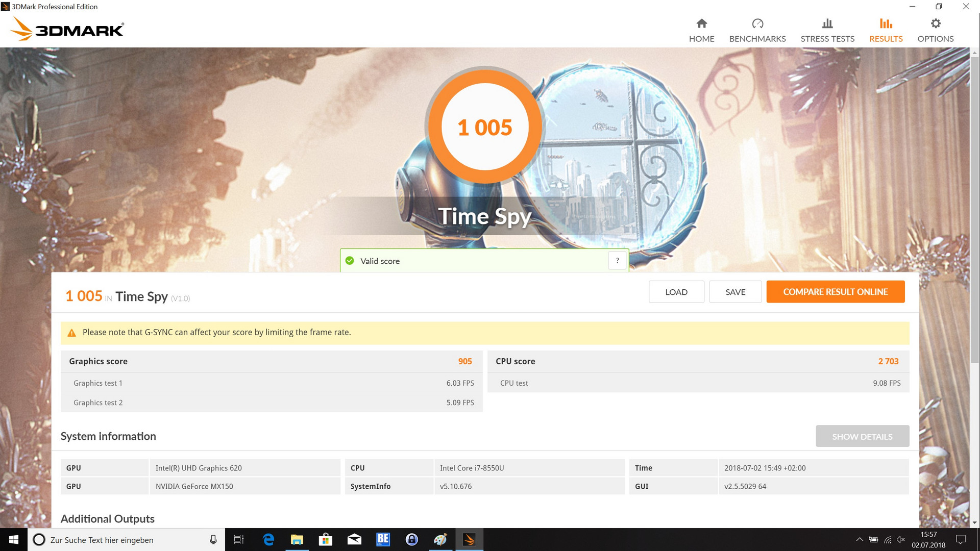Open Task View from taskbar
The width and height of the screenshot is (980, 551).
coord(238,540)
